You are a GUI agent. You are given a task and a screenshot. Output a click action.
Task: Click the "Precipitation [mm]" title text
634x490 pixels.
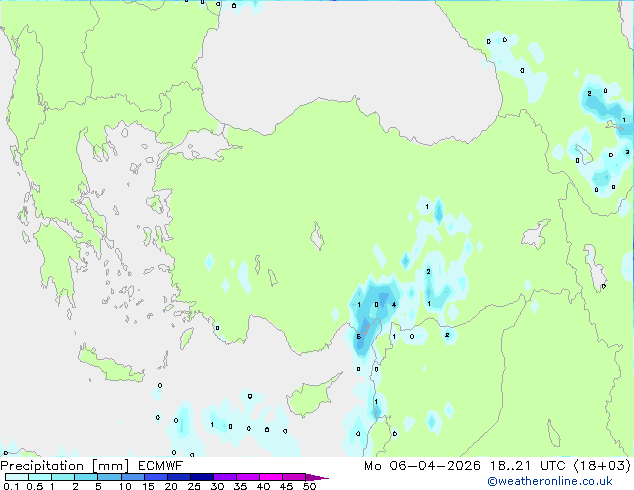pyautogui.click(x=65, y=466)
